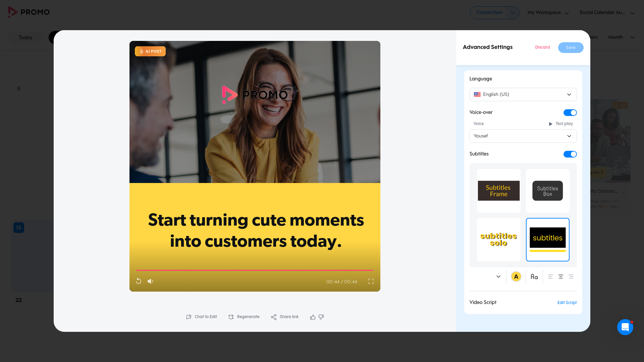Toggle the Subtitles switch
This screenshot has height=362, width=644.
point(570,154)
